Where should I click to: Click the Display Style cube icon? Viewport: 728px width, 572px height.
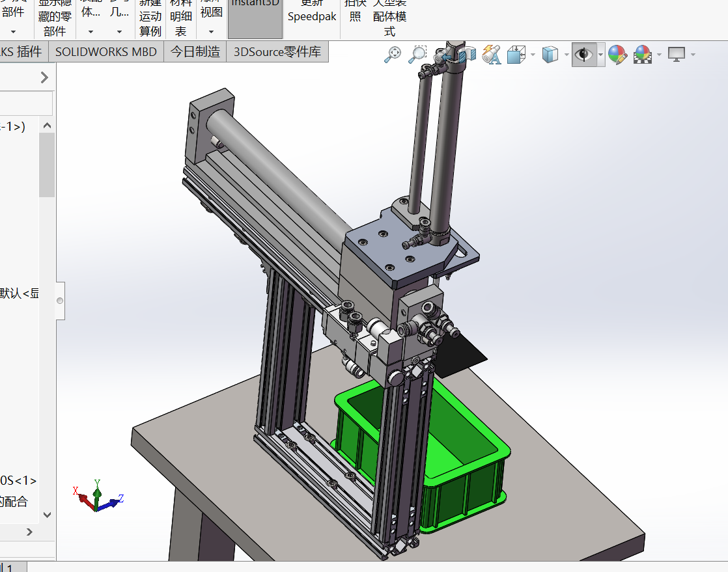(x=550, y=54)
